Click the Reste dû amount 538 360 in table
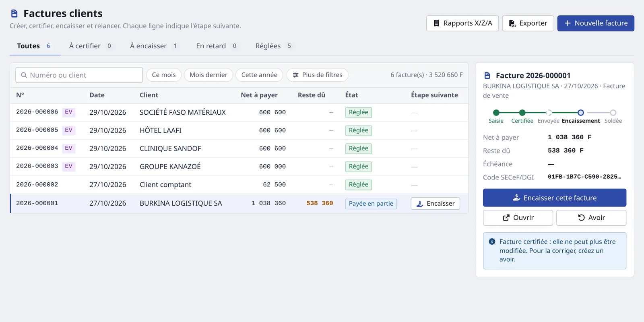The height and width of the screenshot is (322, 644). (x=320, y=203)
